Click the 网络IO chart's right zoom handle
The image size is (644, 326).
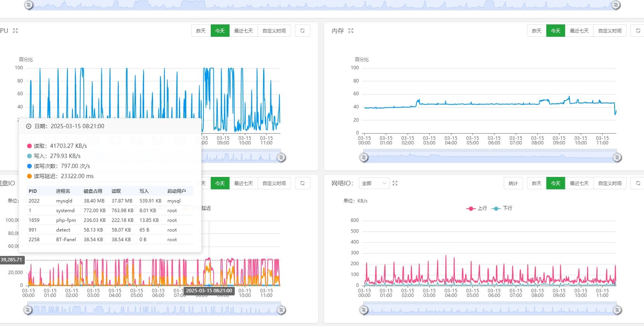point(617,310)
